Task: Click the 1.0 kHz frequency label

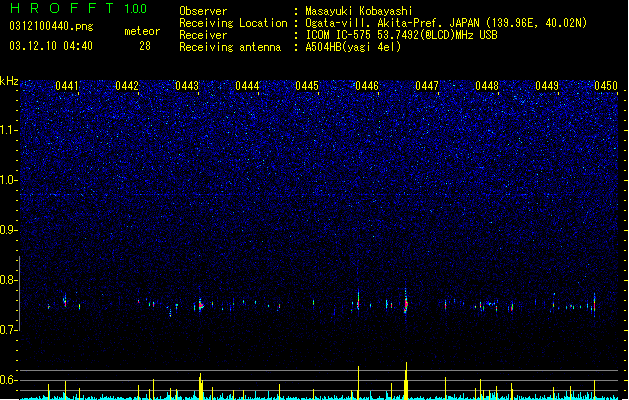Action: click(9, 180)
